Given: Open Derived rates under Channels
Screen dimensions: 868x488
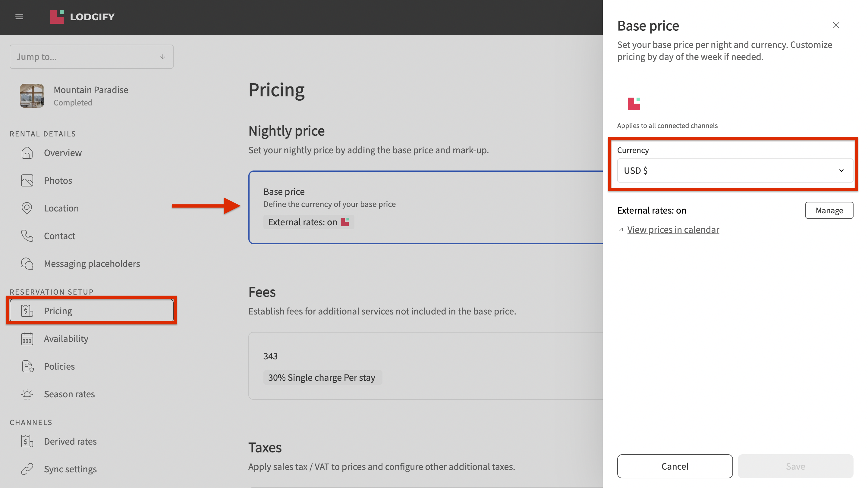Looking at the screenshot, I should [91, 442].
